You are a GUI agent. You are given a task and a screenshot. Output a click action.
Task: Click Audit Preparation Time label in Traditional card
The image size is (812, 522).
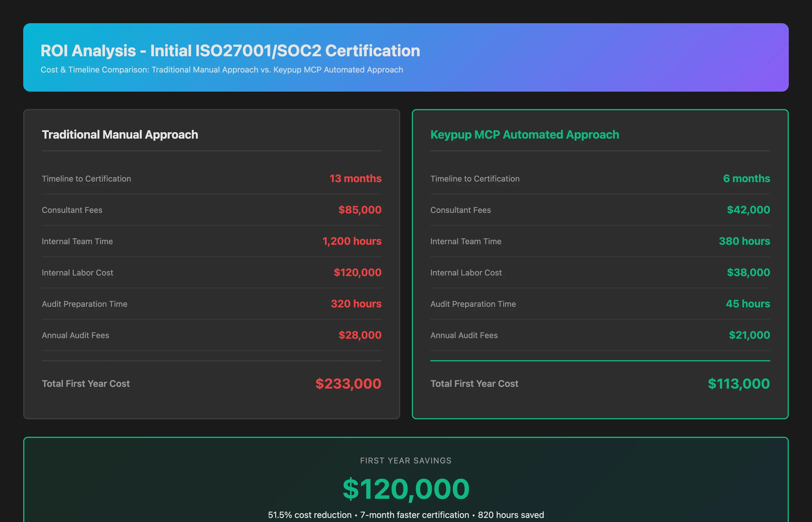pos(84,304)
